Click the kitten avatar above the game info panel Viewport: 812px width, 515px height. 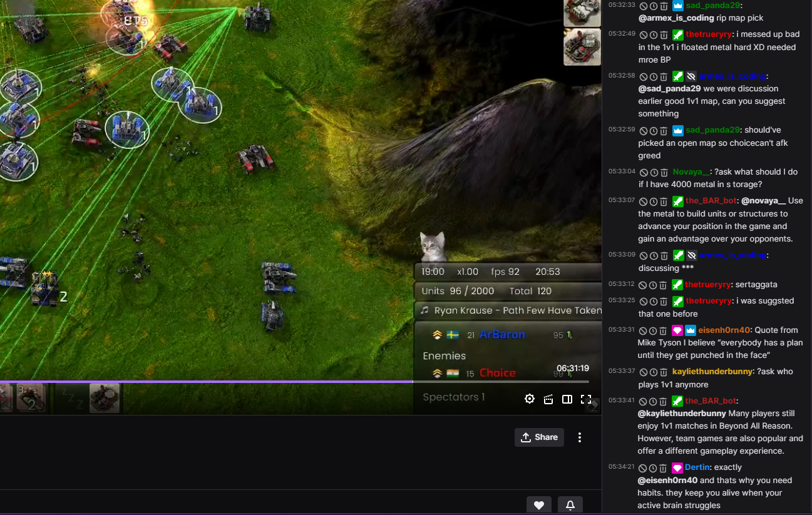tap(432, 246)
